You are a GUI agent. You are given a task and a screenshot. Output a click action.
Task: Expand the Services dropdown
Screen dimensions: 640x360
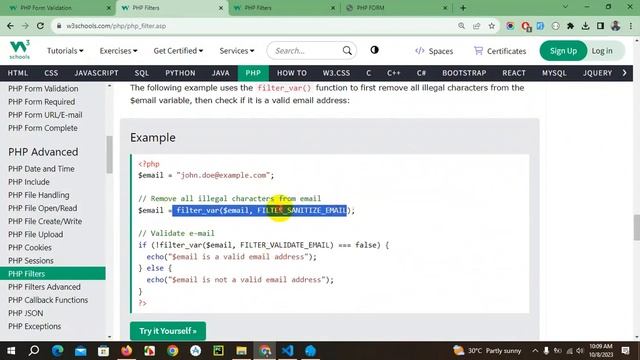point(237,51)
